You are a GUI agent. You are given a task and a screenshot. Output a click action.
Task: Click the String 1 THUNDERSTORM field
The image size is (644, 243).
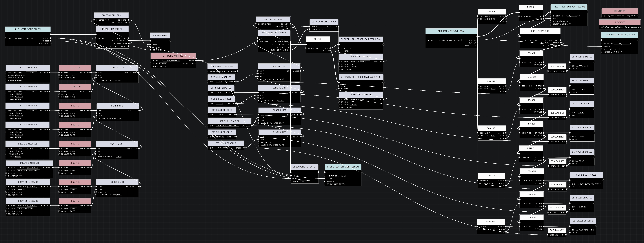pos(25,209)
